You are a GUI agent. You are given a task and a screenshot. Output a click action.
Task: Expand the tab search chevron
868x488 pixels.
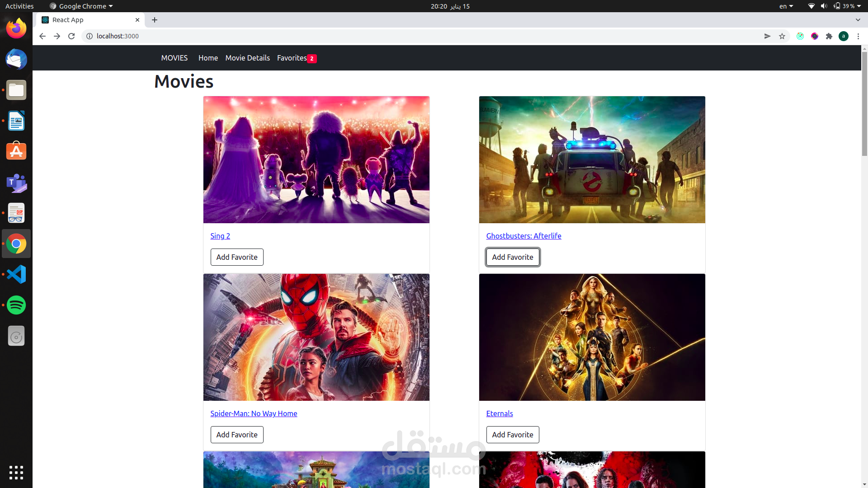coord(858,20)
